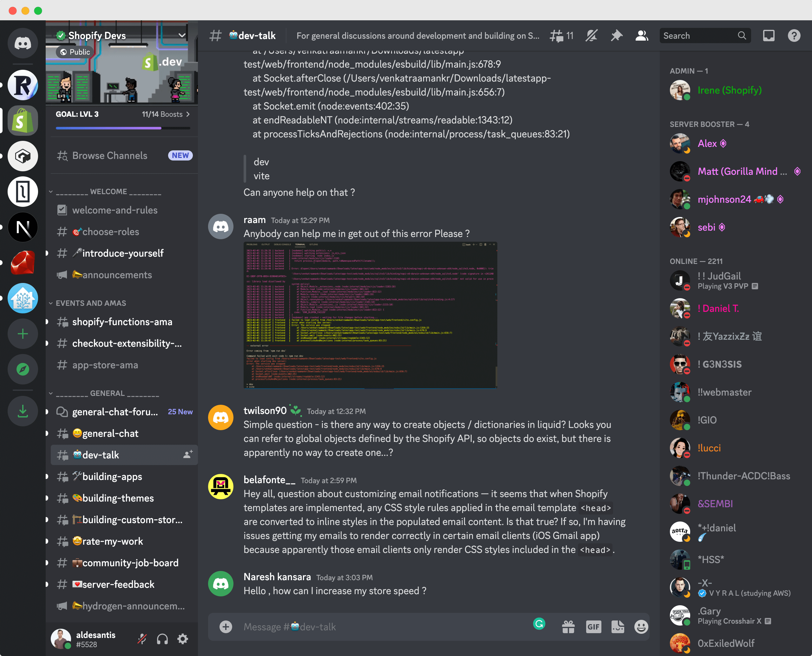Viewport: 812px width, 656px height.
Task: Toggle microphone mute in user panel
Action: click(x=142, y=640)
